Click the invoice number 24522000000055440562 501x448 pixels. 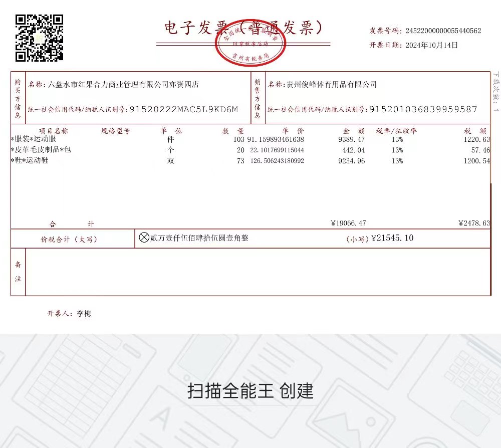click(x=443, y=31)
